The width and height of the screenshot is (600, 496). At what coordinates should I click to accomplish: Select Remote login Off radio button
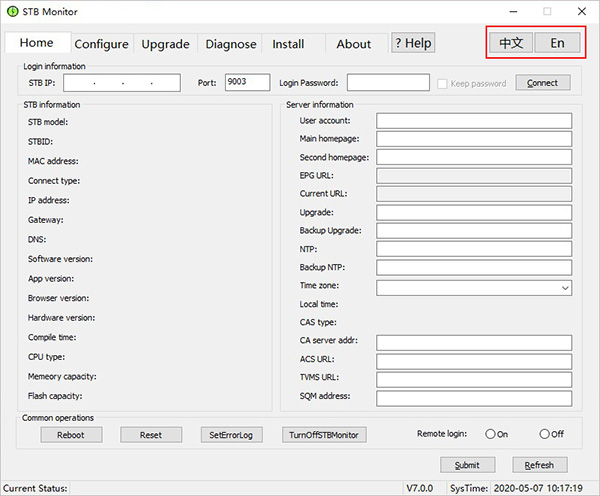click(x=544, y=434)
